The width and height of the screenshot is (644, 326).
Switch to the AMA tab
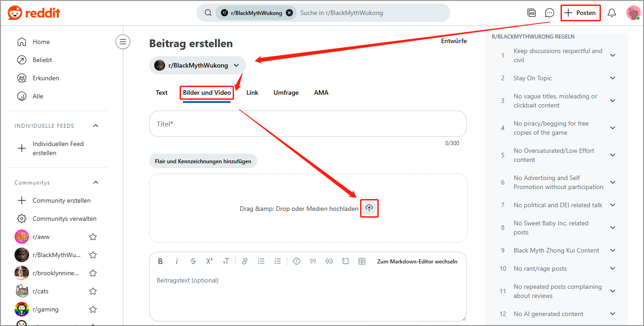321,92
